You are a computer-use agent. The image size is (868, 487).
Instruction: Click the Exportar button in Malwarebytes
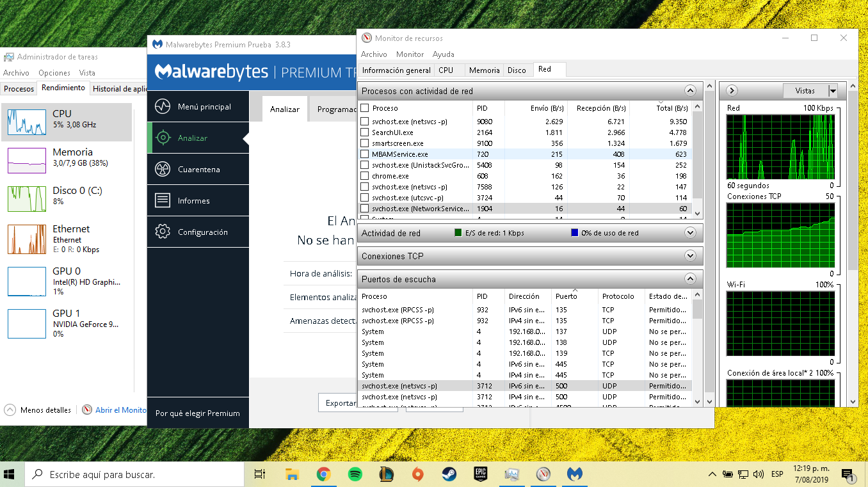tap(338, 403)
